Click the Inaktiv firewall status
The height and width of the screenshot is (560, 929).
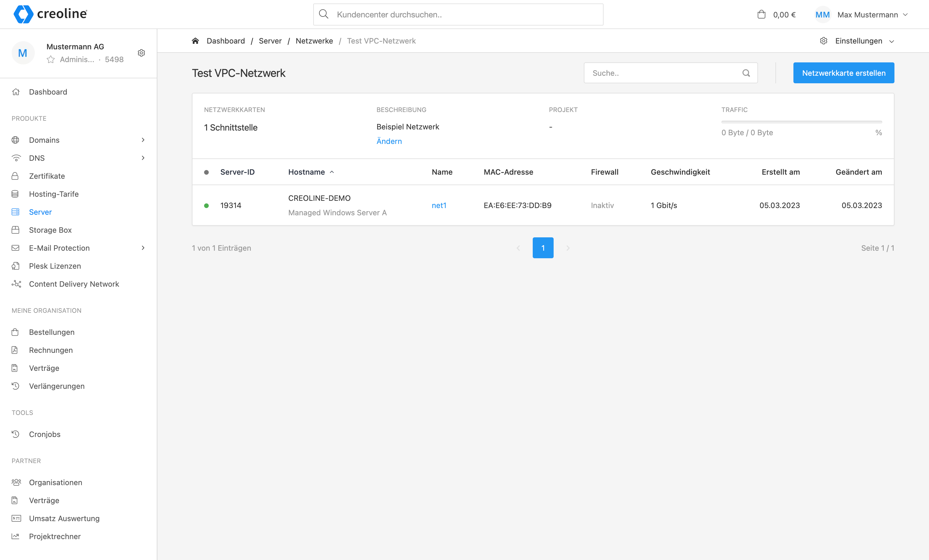pos(602,205)
